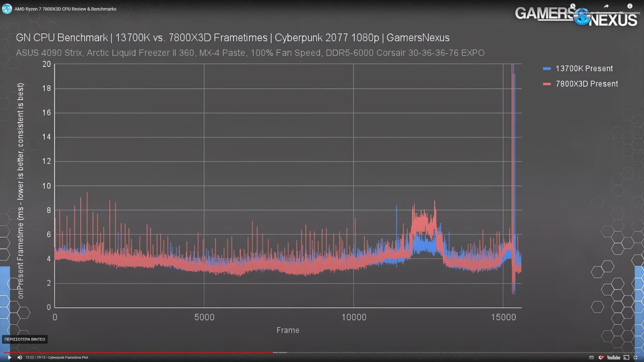
Task: Open the Cyberpunk Frametime Plot chapter label
Action: point(68,358)
